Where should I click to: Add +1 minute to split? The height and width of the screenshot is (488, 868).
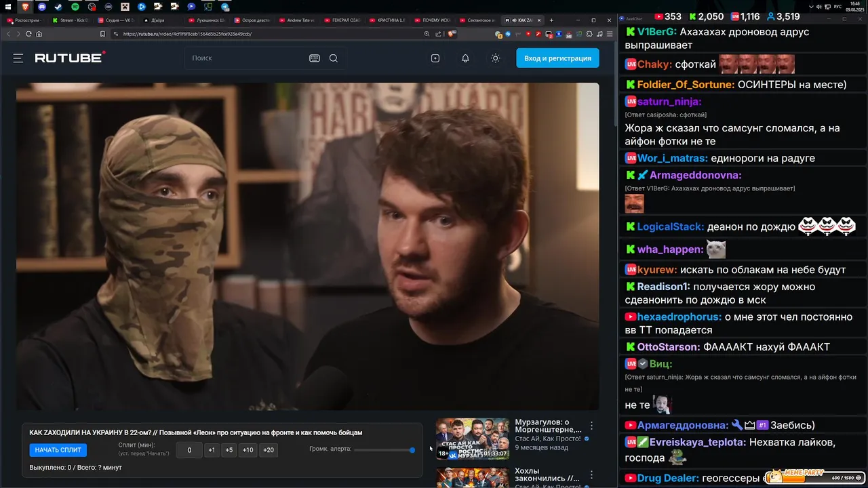212,450
